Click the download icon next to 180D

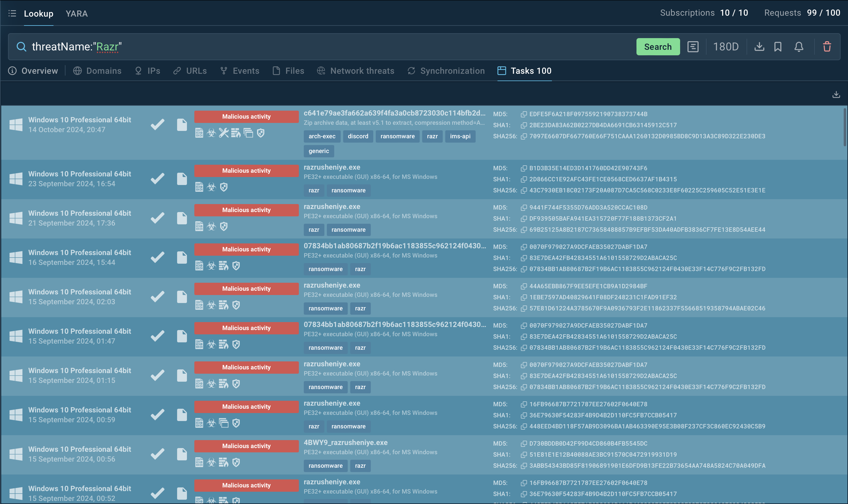(759, 46)
